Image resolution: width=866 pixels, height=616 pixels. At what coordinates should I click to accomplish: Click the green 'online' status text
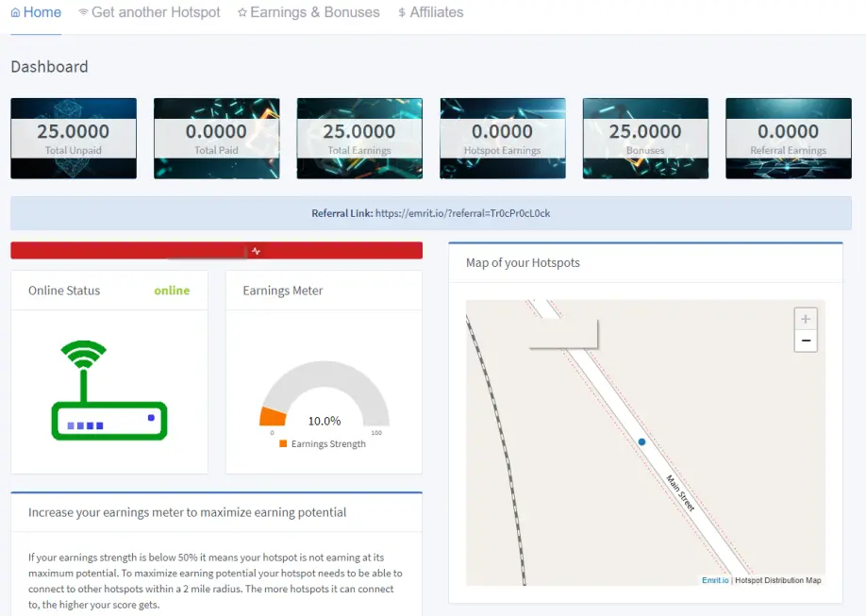click(x=172, y=291)
